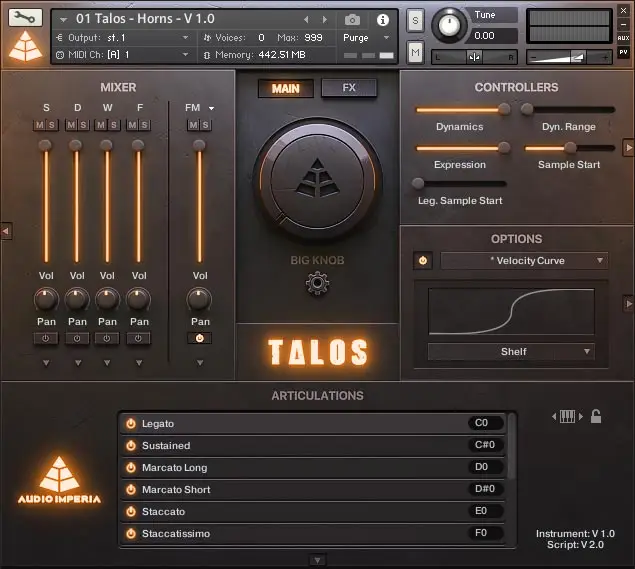Mute the FM mixer channel
The height and width of the screenshot is (569, 635).
193,125
